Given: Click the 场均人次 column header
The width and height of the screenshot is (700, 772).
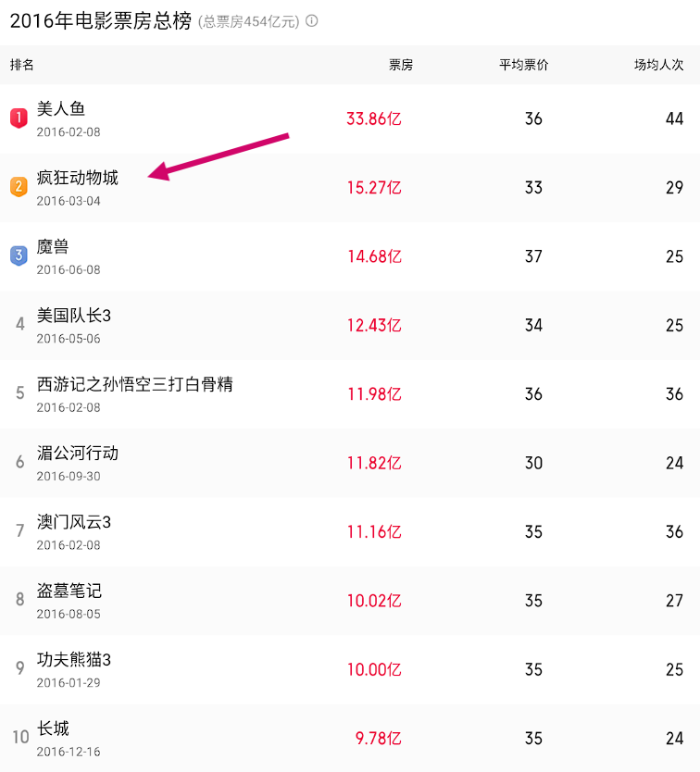Looking at the screenshot, I should (658, 65).
